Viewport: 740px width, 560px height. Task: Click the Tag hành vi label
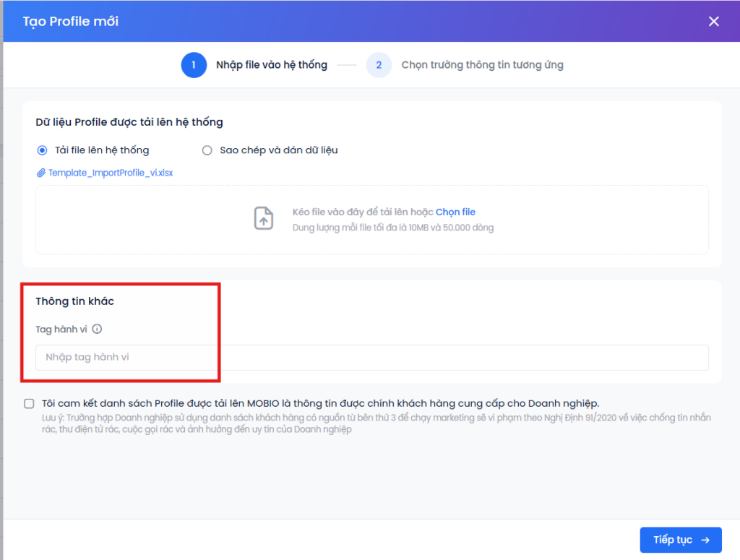pos(61,329)
